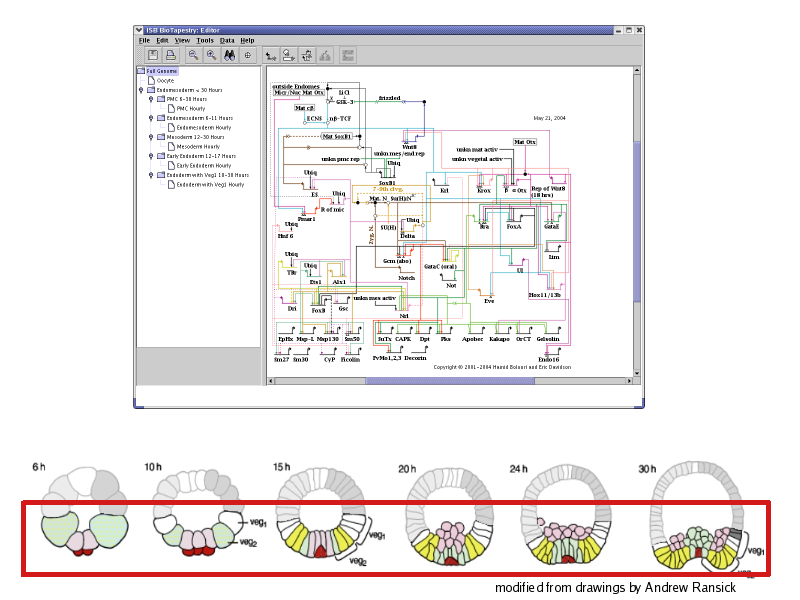This screenshot has width=800, height=600.
Task: Select the Oocyte model in tree
Action: [165, 80]
